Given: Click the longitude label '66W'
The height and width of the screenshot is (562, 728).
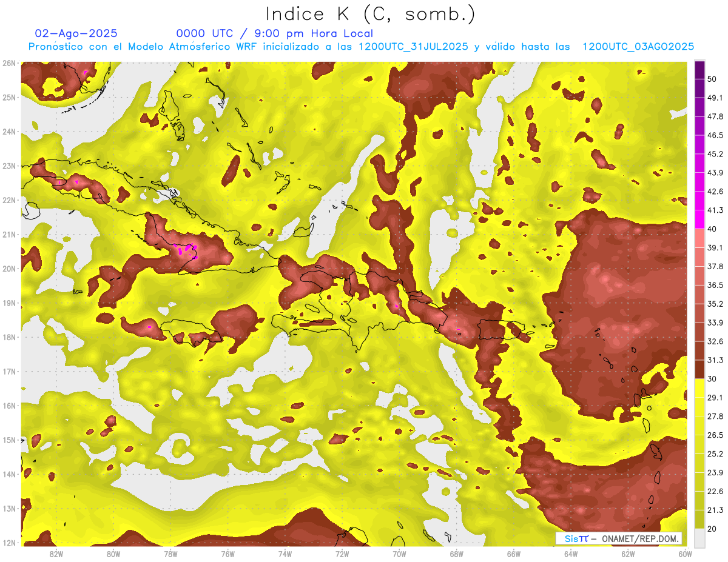Looking at the screenshot, I should tap(514, 554).
